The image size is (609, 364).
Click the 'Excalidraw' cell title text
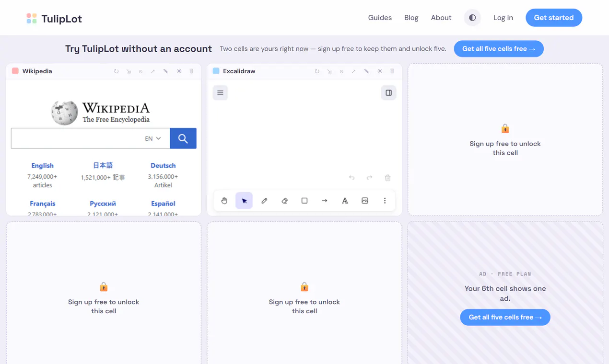point(239,71)
